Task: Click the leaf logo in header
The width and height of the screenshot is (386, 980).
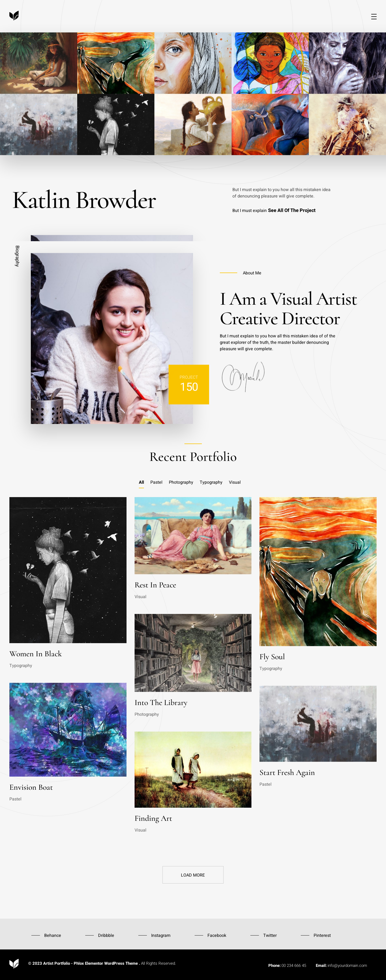Action: tap(14, 16)
